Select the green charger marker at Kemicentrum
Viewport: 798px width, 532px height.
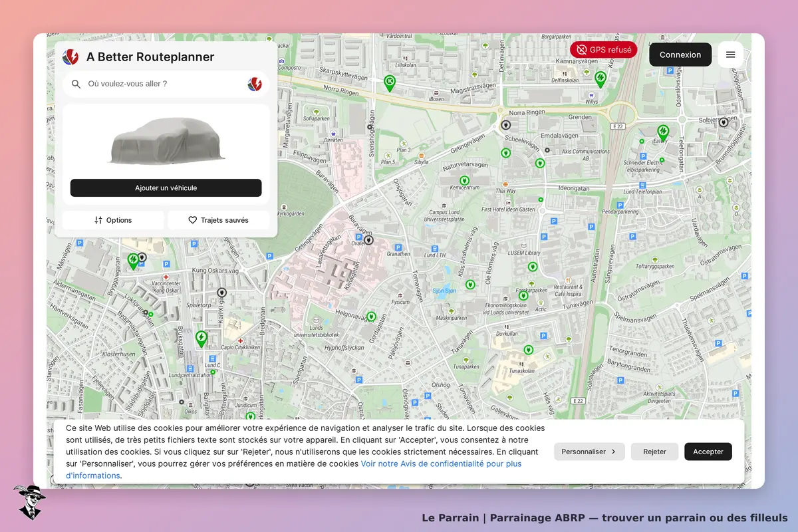point(464,180)
